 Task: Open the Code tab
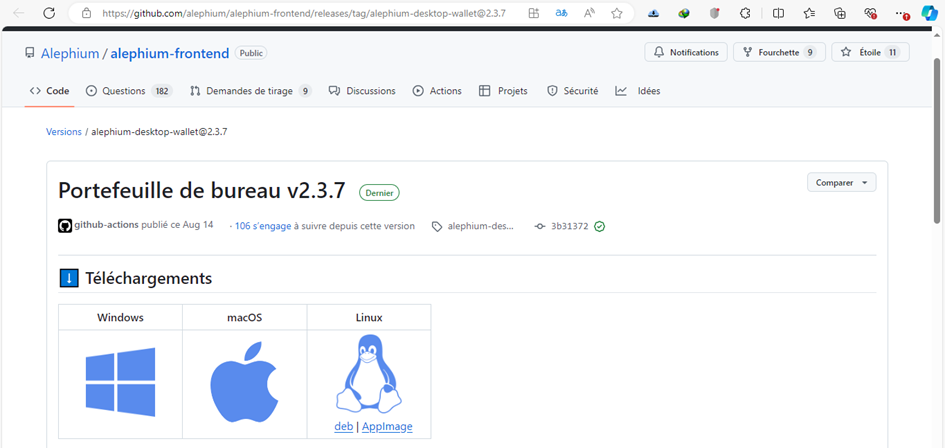49,91
